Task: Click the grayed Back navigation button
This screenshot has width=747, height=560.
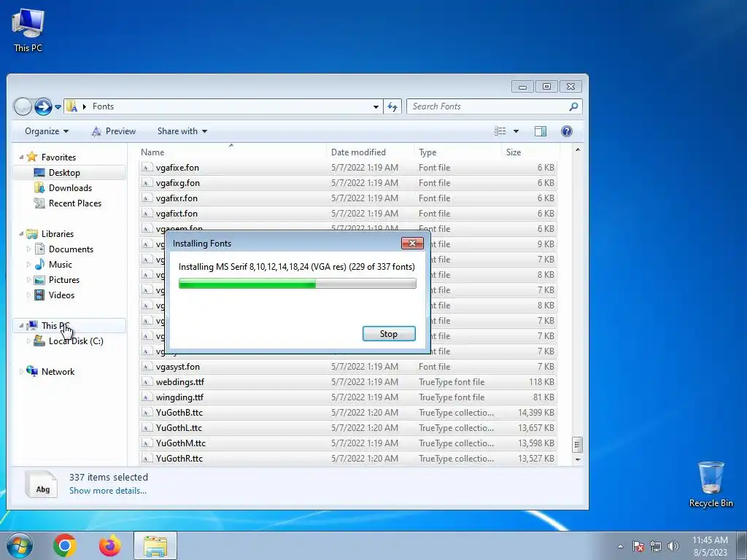Action: coord(23,106)
